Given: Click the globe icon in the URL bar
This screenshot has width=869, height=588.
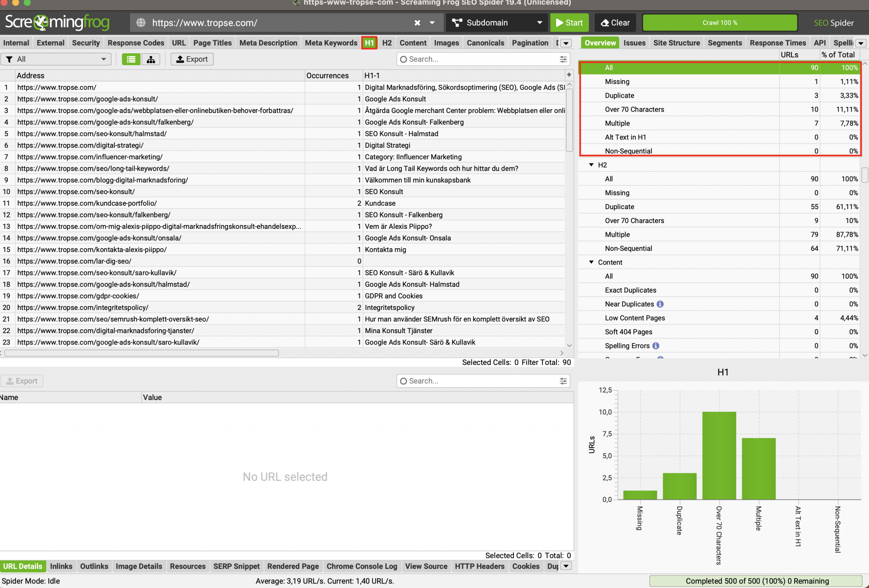Looking at the screenshot, I should click(x=141, y=23).
